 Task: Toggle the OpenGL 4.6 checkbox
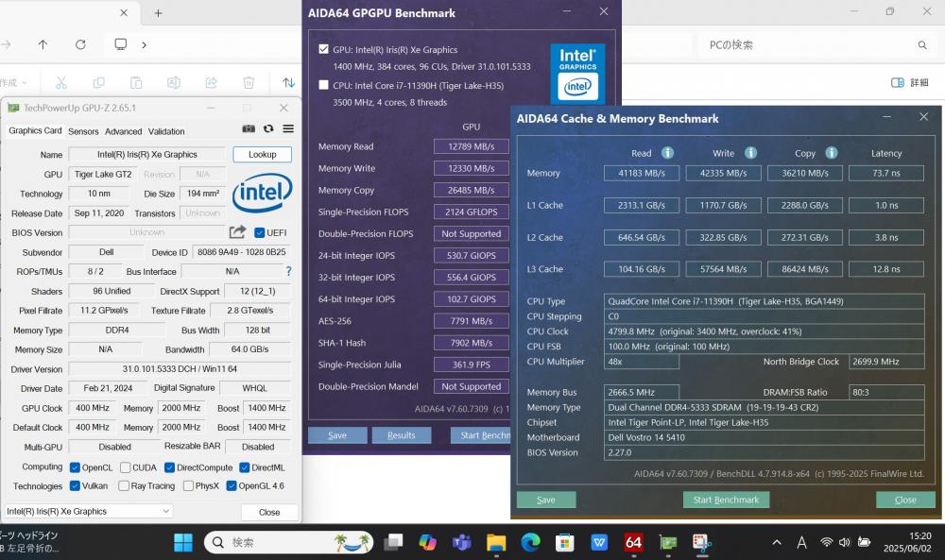coord(231,485)
